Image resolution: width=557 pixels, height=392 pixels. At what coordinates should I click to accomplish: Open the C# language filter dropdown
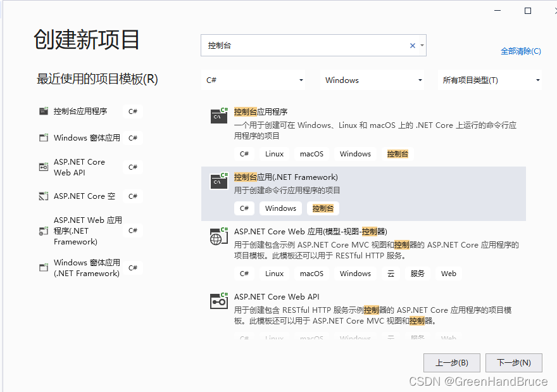(x=253, y=80)
